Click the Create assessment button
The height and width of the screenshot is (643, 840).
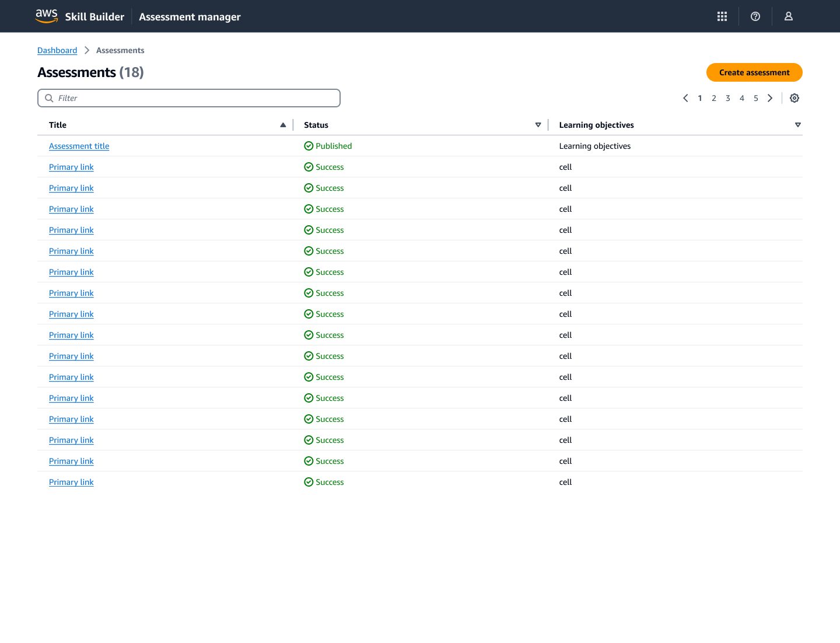click(x=754, y=72)
